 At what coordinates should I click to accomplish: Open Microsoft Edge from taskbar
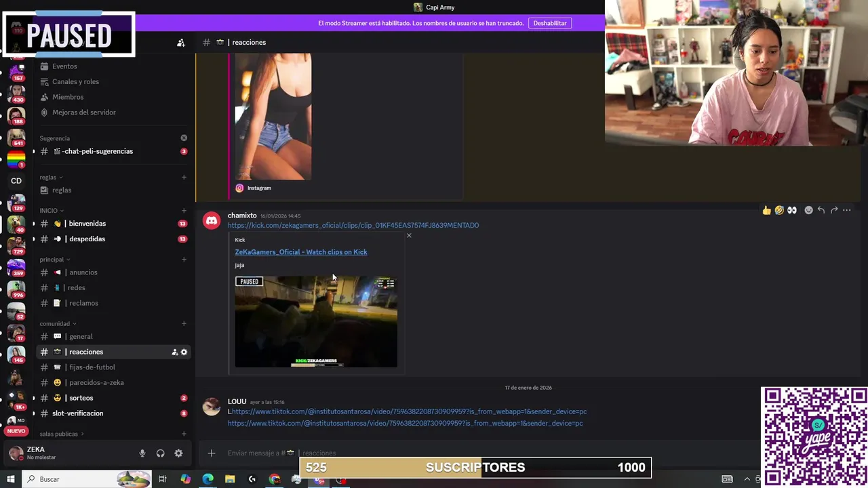pyautogui.click(x=208, y=479)
